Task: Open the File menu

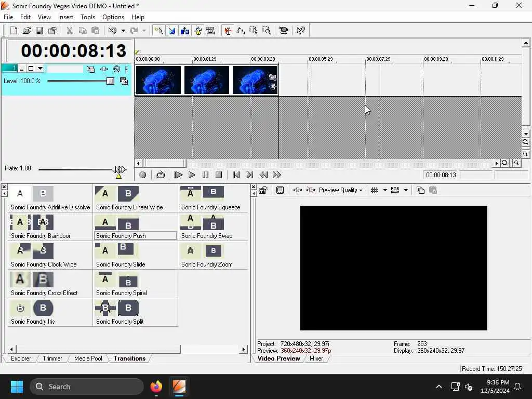Action: 8,17
